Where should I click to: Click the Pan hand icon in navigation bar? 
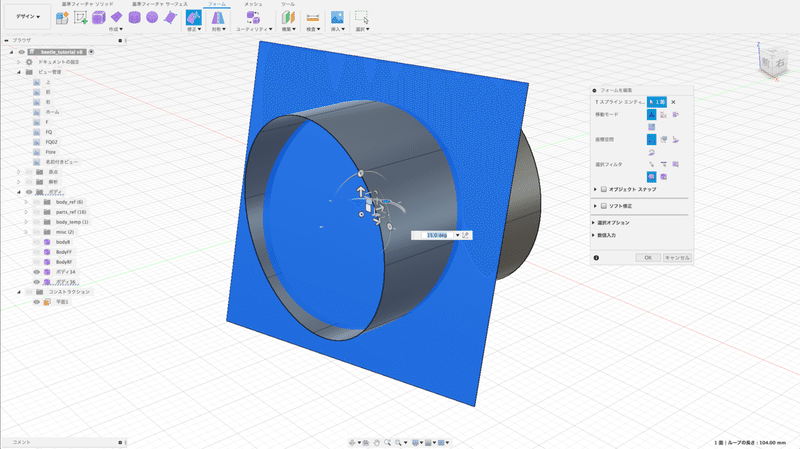(x=377, y=443)
